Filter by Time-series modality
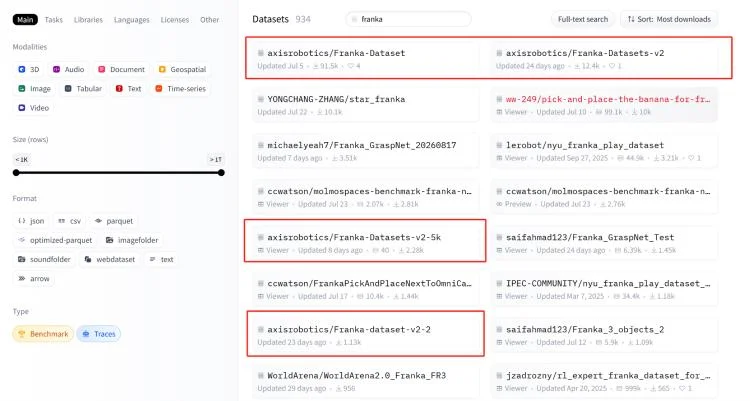750x401 pixels. coord(180,89)
